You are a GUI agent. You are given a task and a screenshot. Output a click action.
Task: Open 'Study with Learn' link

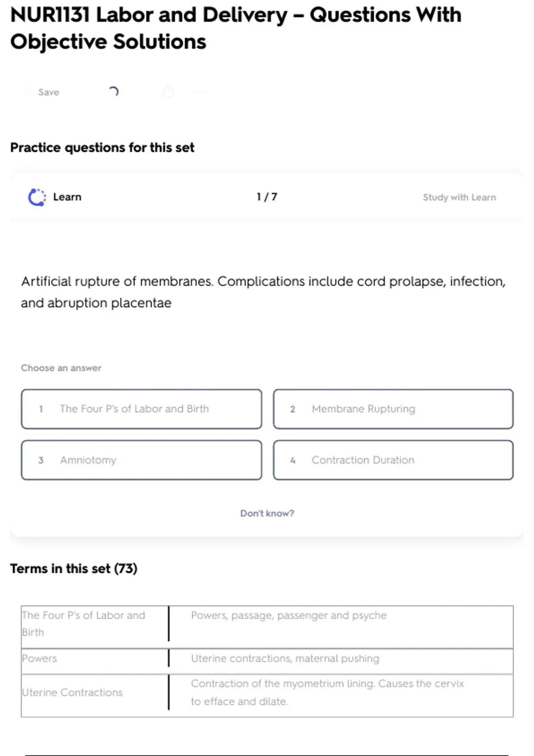(x=459, y=197)
